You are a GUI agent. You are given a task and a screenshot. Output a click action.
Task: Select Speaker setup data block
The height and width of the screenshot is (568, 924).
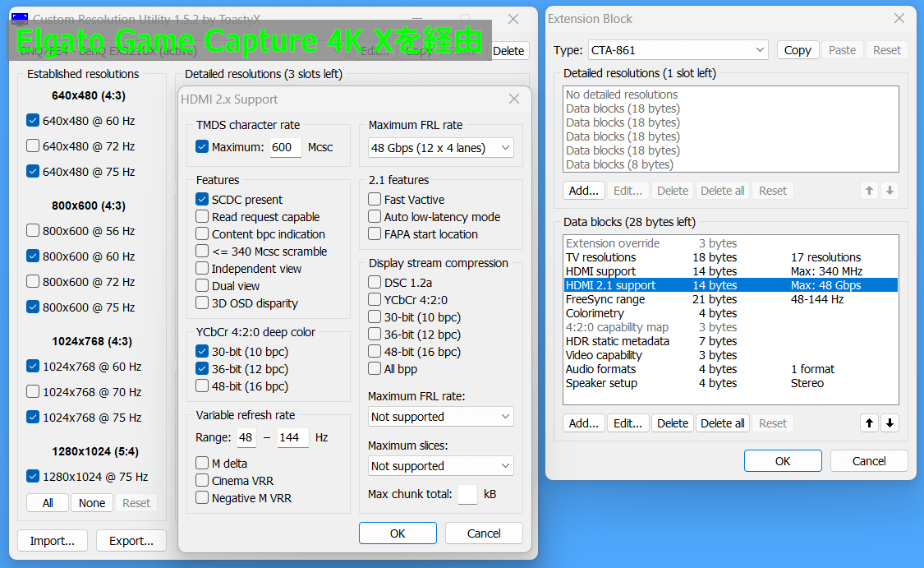(731, 383)
